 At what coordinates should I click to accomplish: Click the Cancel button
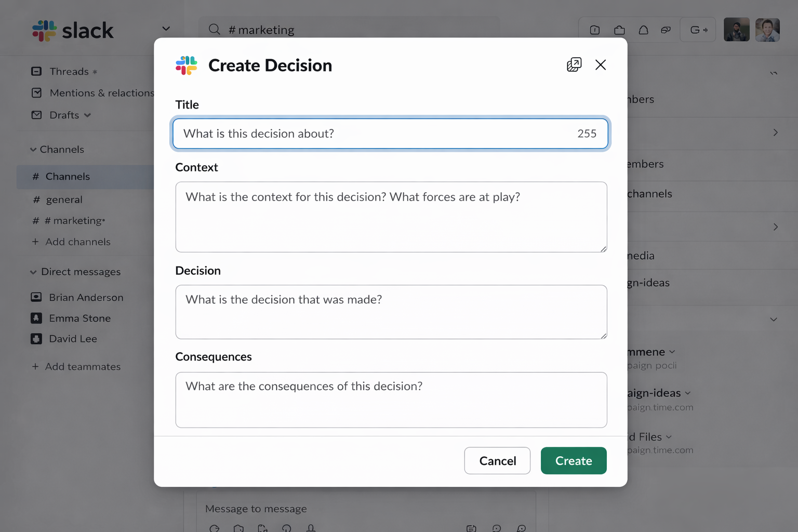point(497,460)
